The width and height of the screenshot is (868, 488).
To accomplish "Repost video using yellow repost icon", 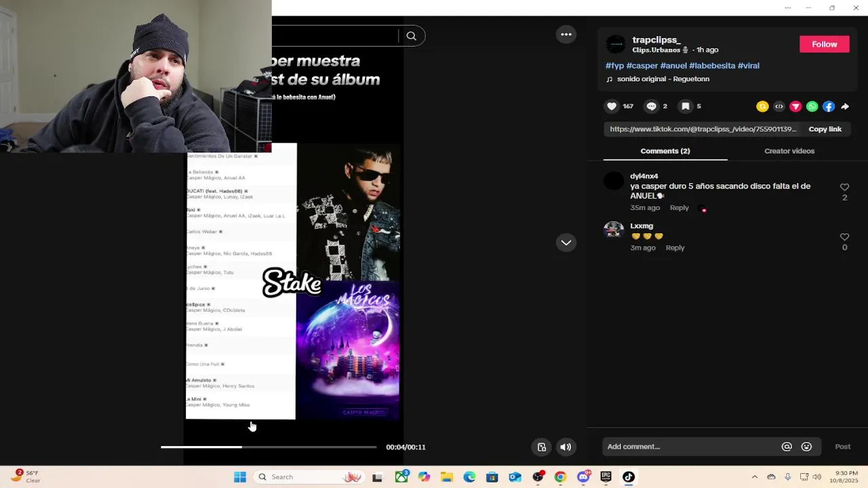I will (x=762, y=106).
